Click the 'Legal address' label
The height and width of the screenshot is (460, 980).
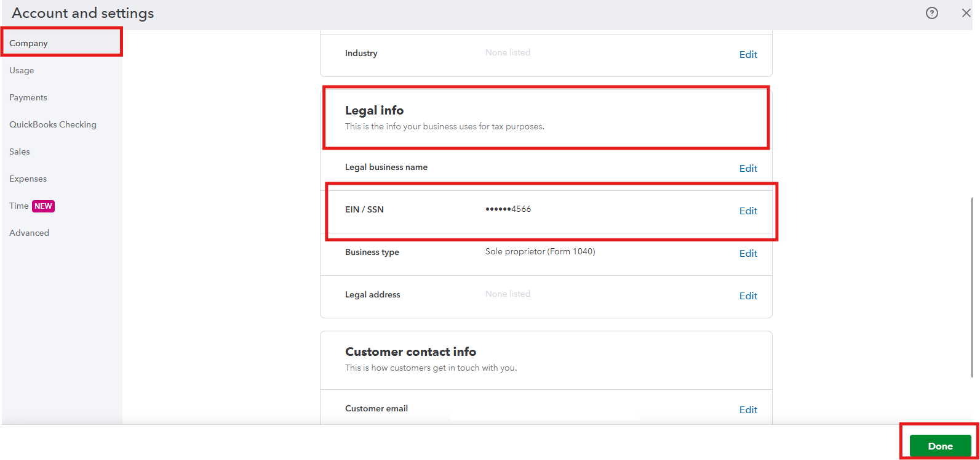pyautogui.click(x=372, y=294)
